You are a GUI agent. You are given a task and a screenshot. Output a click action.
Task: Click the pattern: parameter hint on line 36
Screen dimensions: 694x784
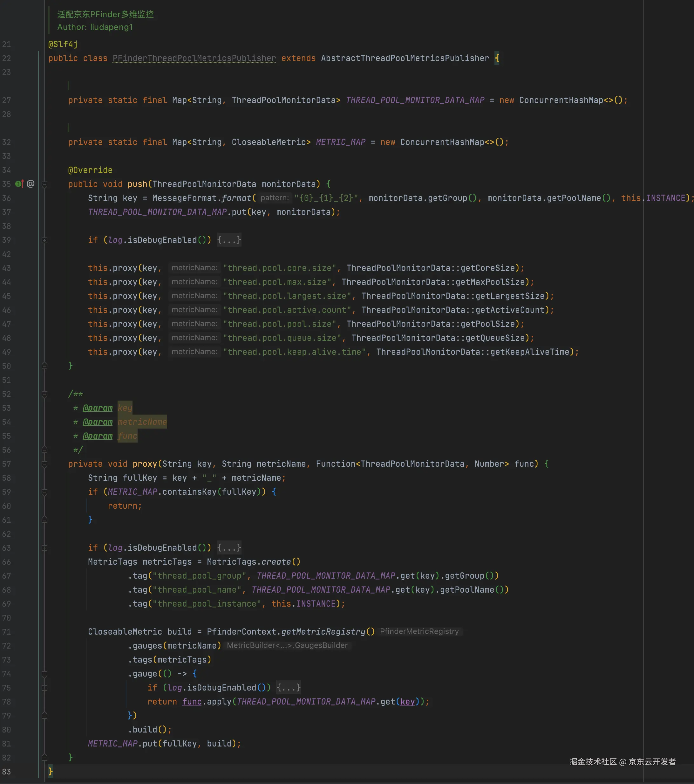pos(275,198)
